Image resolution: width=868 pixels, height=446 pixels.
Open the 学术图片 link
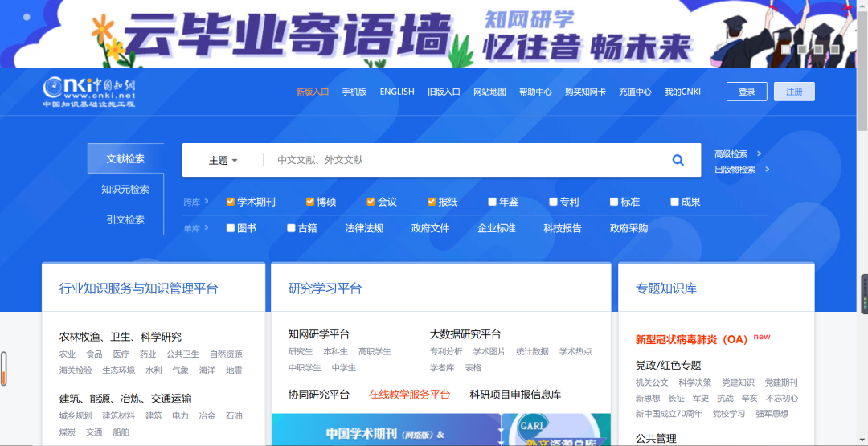pyautogui.click(x=489, y=351)
